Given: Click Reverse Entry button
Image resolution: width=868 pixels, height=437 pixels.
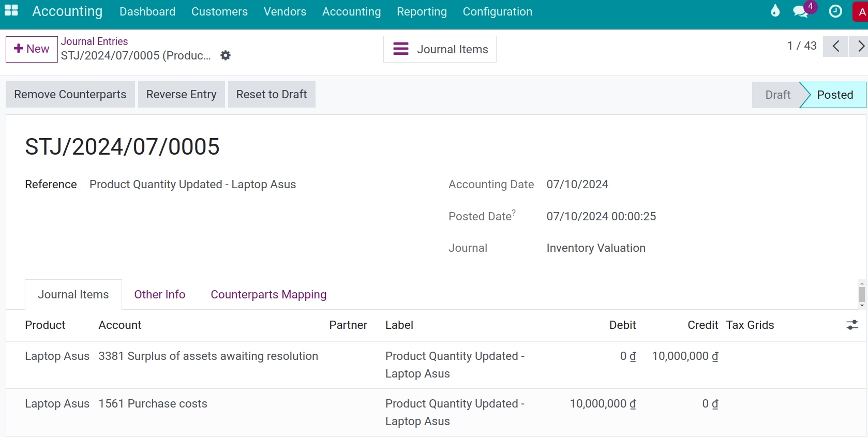Looking at the screenshot, I should point(181,95).
